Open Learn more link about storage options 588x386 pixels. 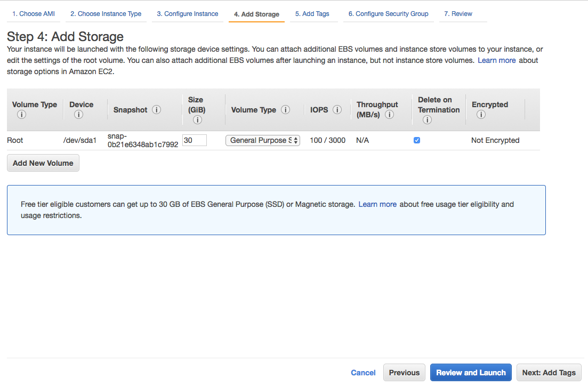496,60
